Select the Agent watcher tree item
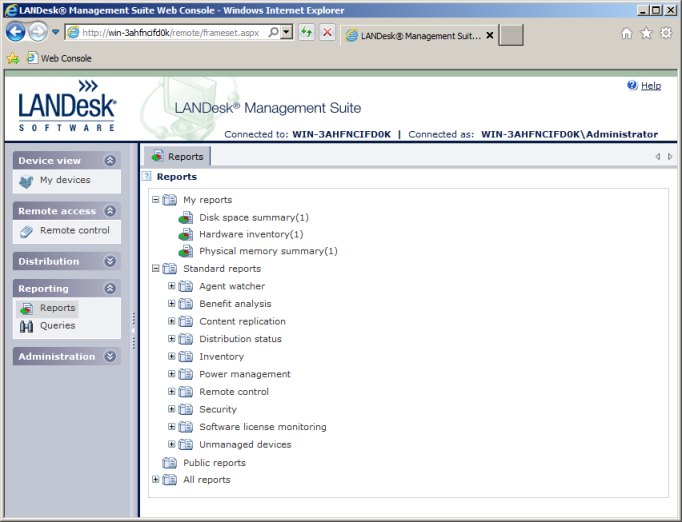 coord(232,286)
